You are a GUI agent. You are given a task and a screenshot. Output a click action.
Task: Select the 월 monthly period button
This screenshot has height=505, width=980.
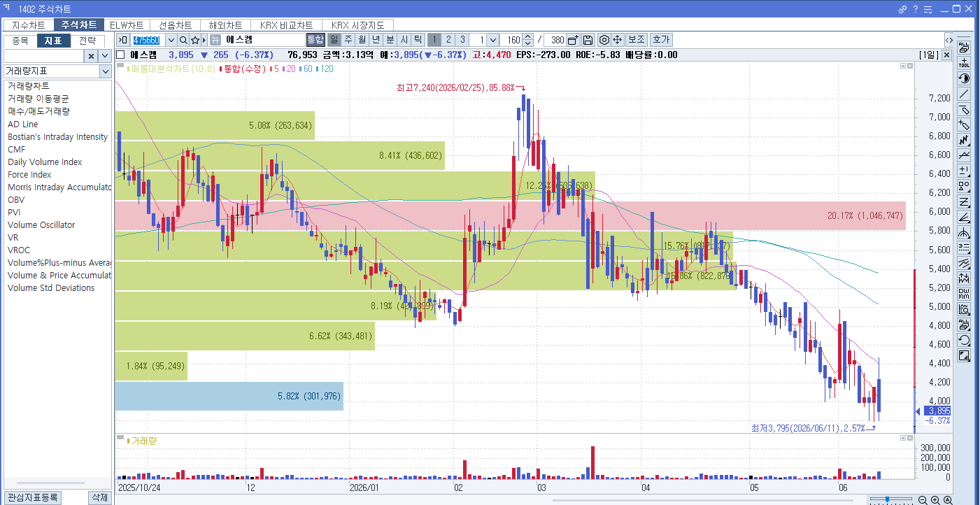362,40
